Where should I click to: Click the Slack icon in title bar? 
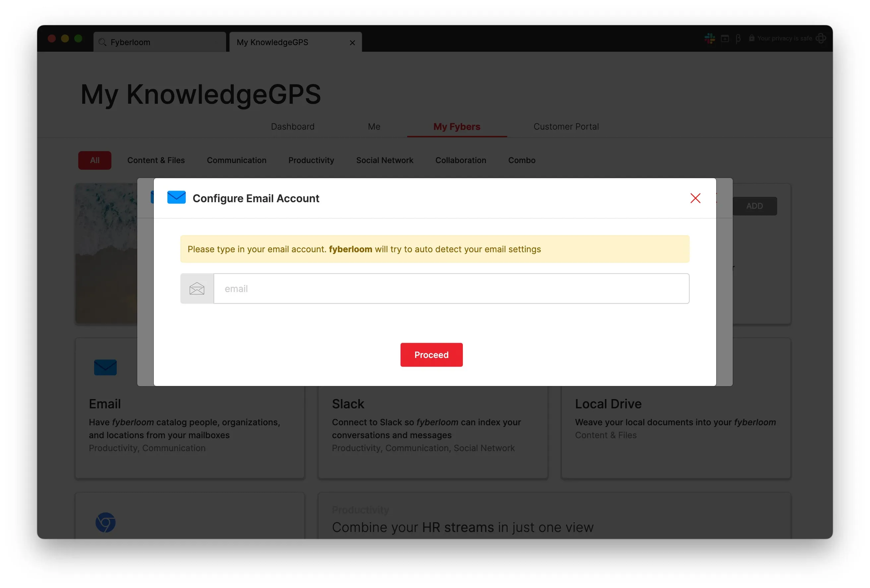pyautogui.click(x=710, y=38)
